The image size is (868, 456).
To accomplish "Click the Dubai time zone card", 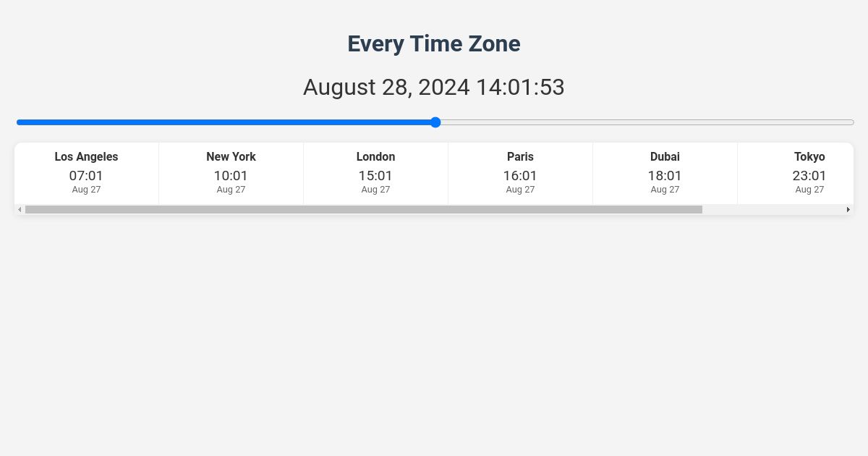I will pos(665,173).
